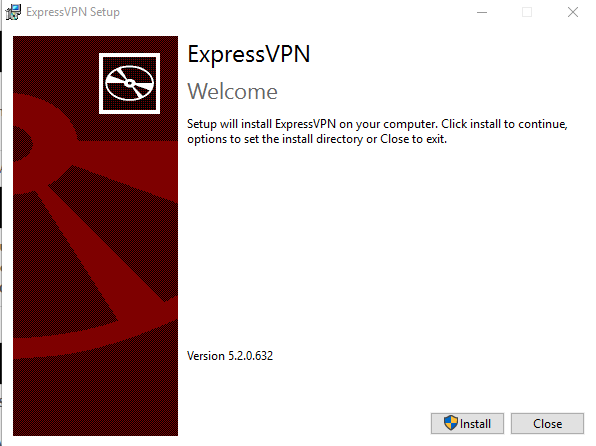Click the "Click install to continue" phrase
This screenshot has height=446, width=596.
pos(504,124)
